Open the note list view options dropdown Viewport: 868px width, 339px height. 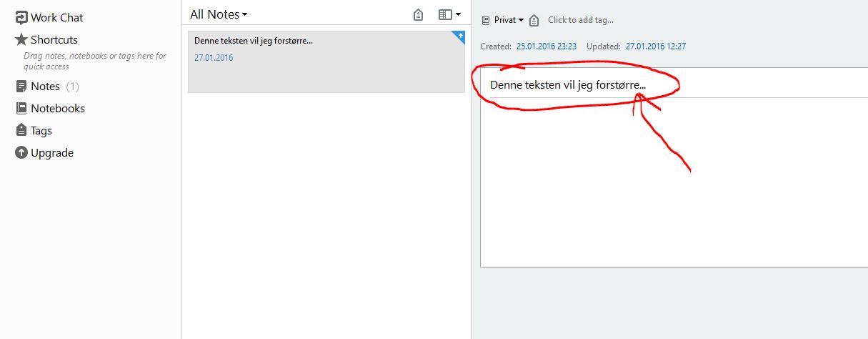449,14
